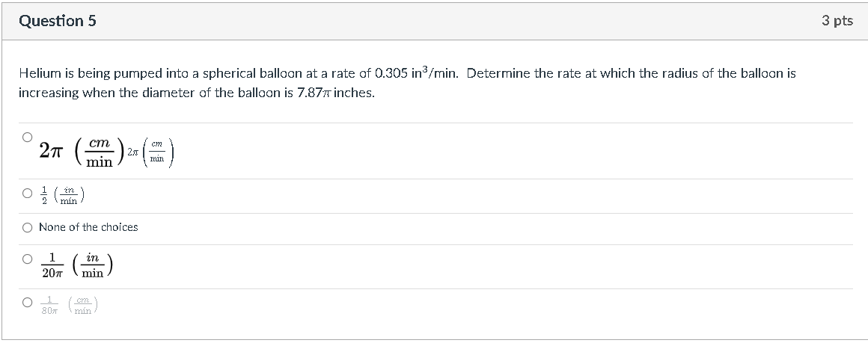
Task: Select the None of the choices radio button
Action: point(27,227)
